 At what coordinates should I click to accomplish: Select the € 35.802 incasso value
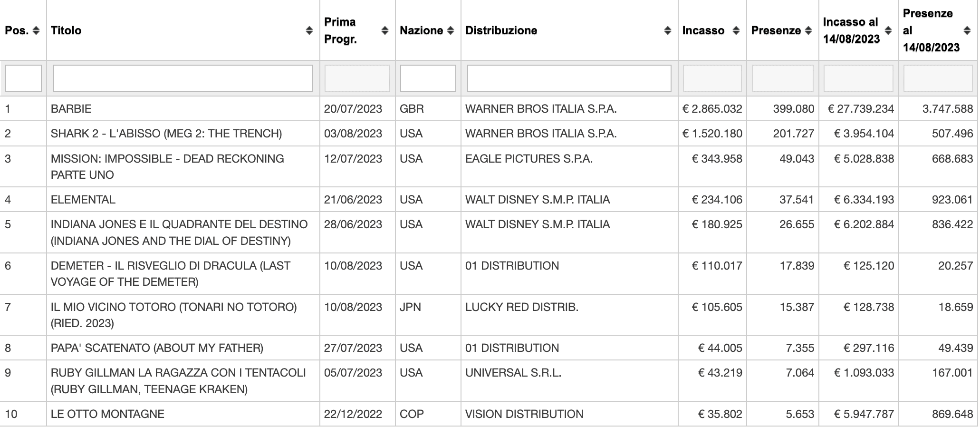pyautogui.click(x=721, y=414)
